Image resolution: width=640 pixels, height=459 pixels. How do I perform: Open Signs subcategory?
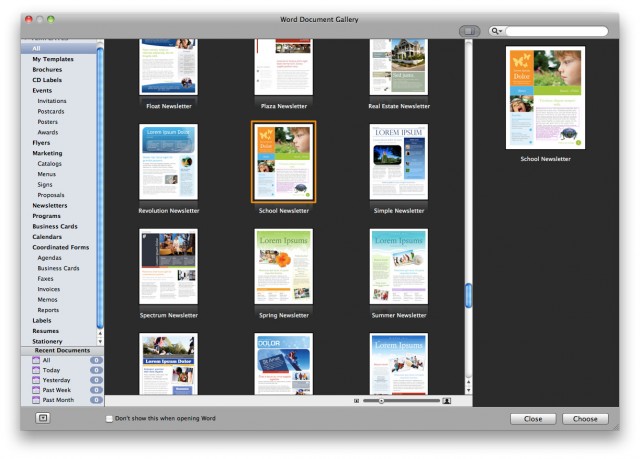pyautogui.click(x=45, y=184)
